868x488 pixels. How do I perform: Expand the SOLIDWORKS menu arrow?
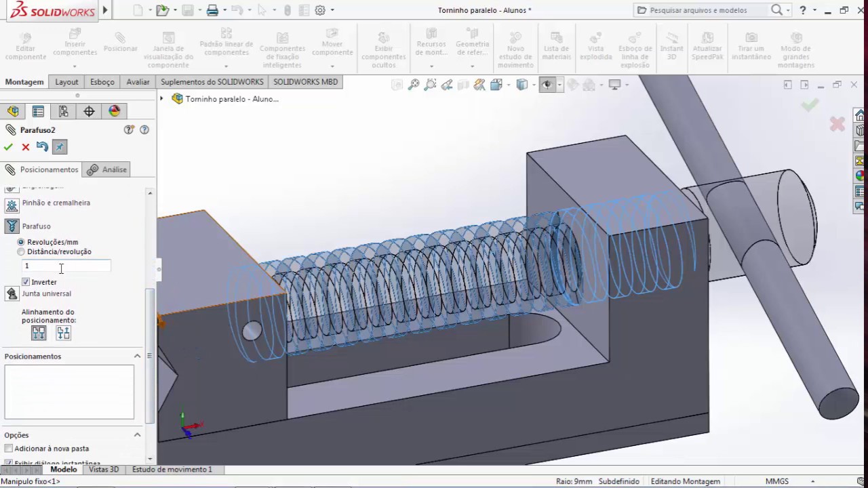coord(105,10)
